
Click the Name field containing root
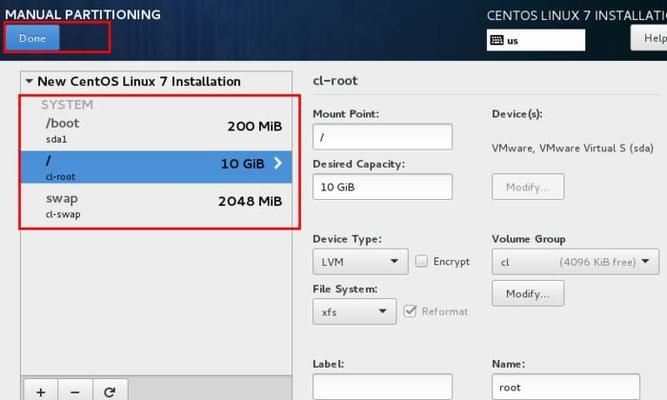click(565, 387)
